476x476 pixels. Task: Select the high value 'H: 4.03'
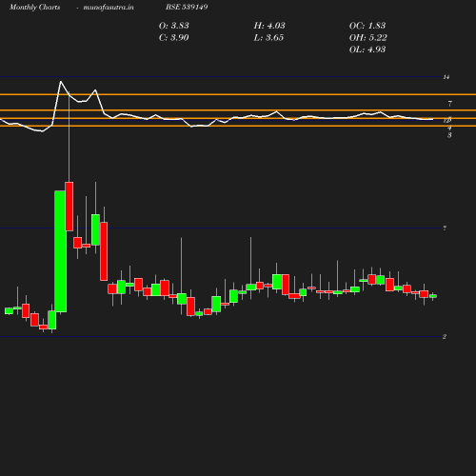269,26
